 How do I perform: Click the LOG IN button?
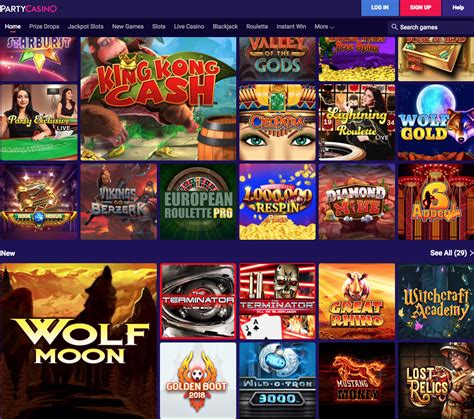(x=380, y=8)
